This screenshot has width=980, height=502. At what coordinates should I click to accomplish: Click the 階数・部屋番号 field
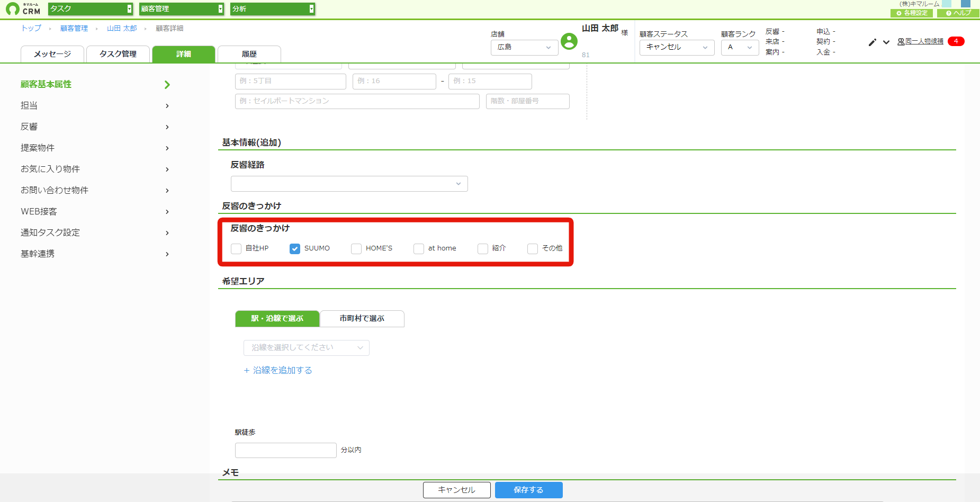tap(528, 101)
